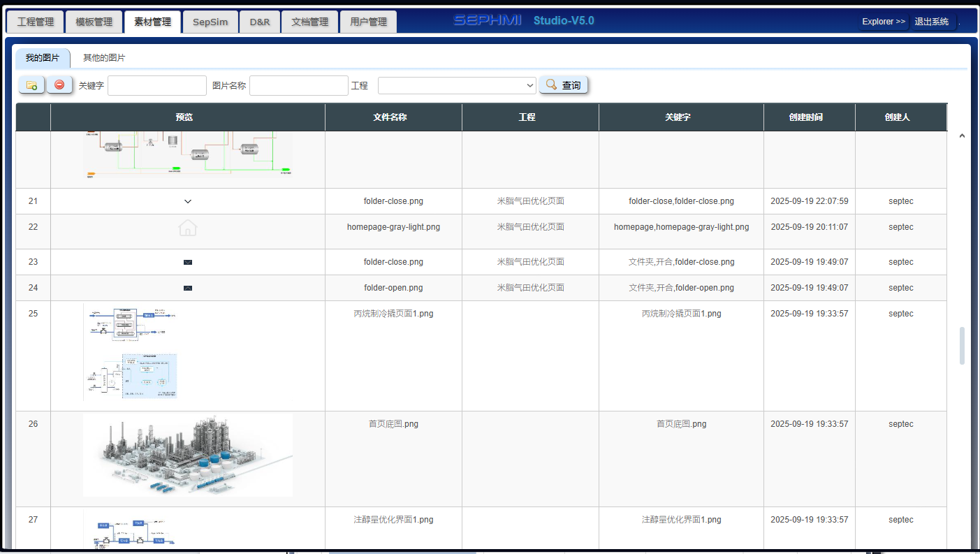980x554 pixels.
Task: Click the scroll up arrow of table
Action: tap(962, 136)
